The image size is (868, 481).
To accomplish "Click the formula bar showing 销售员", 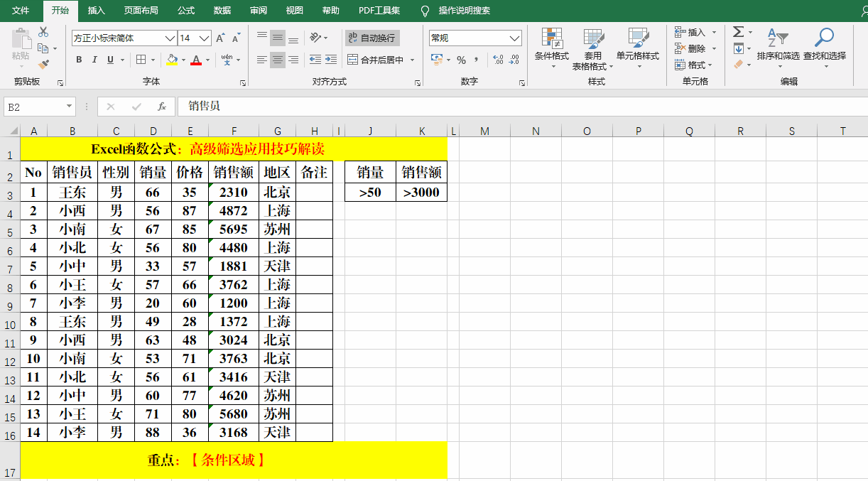I will point(522,107).
